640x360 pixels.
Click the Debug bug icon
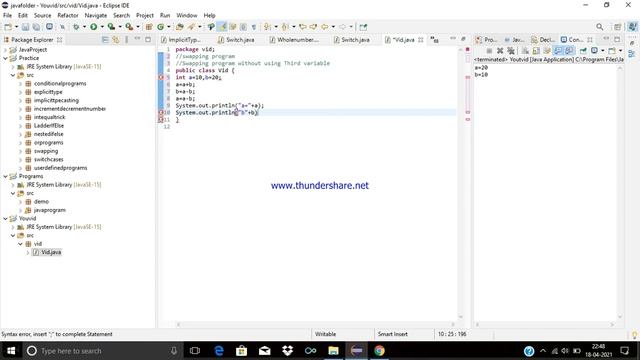[x=76, y=27]
